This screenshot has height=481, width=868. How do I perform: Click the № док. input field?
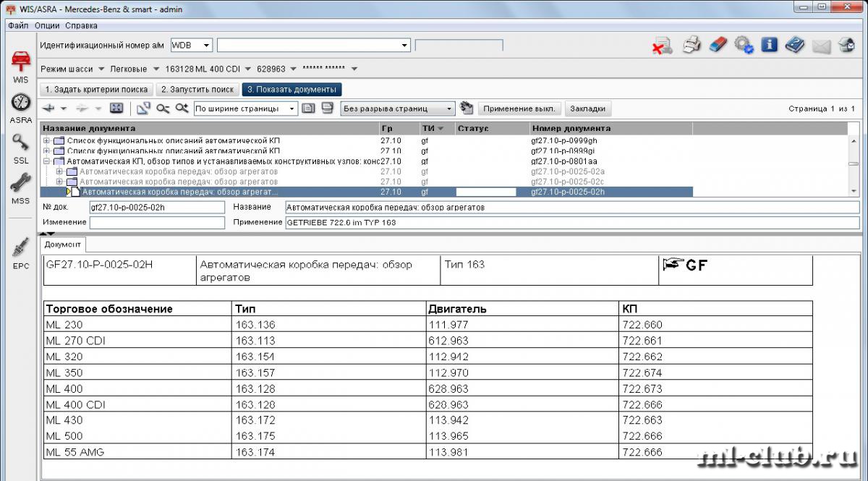(x=157, y=207)
